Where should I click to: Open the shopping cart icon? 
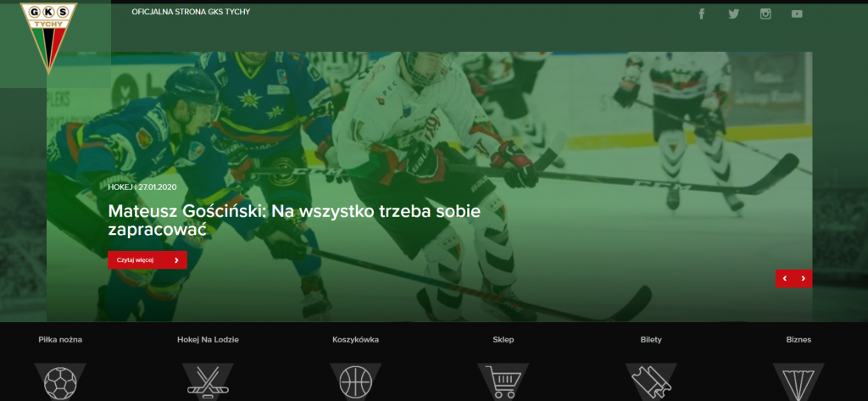tap(504, 382)
